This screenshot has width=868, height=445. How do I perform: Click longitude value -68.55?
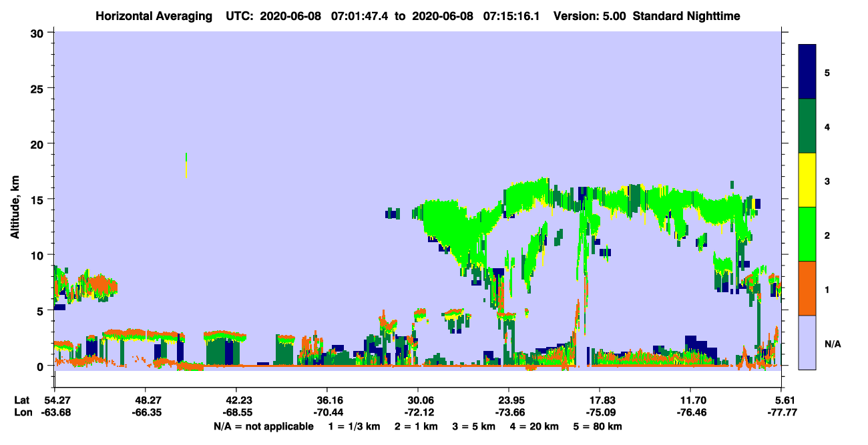click(x=236, y=413)
